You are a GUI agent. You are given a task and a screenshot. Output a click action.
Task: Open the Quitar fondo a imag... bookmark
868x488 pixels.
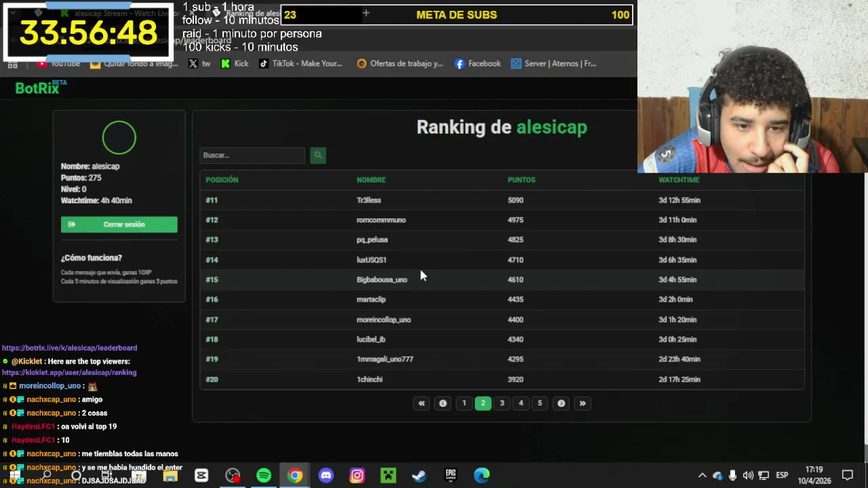pyautogui.click(x=134, y=64)
